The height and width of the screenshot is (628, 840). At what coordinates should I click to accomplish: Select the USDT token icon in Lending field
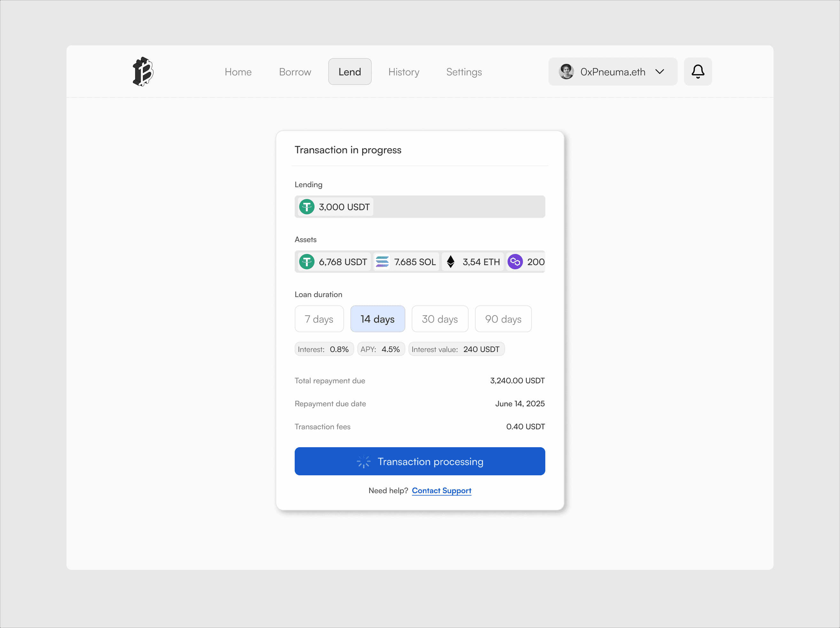click(x=307, y=207)
